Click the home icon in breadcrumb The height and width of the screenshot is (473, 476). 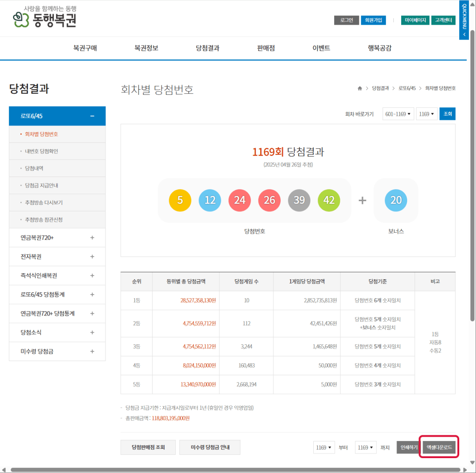coord(359,88)
